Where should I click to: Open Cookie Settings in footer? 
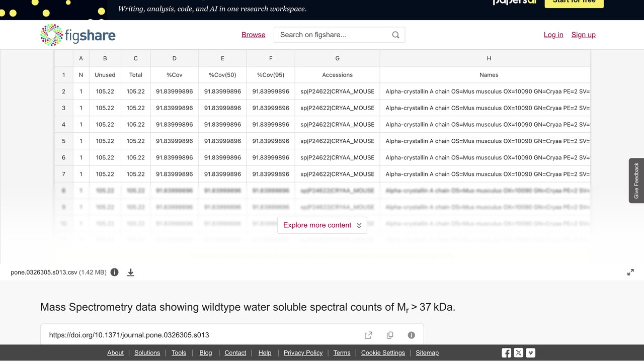[x=383, y=353]
